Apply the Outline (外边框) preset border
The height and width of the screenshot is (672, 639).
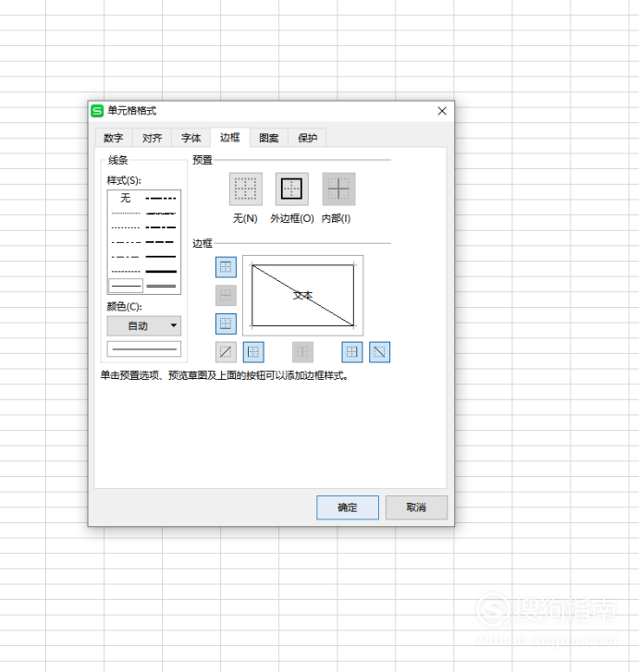click(291, 189)
